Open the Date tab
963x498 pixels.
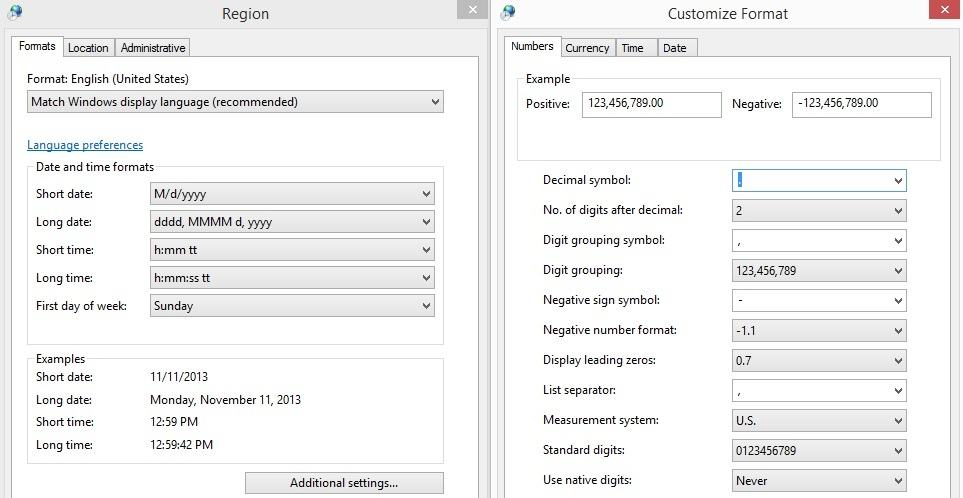pos(675,48)
